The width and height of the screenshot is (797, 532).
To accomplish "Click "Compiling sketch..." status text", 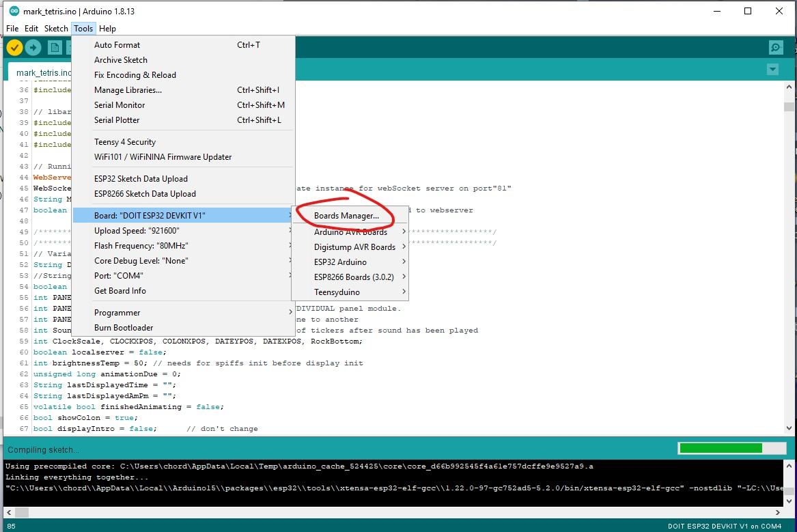I will (43, 449).
